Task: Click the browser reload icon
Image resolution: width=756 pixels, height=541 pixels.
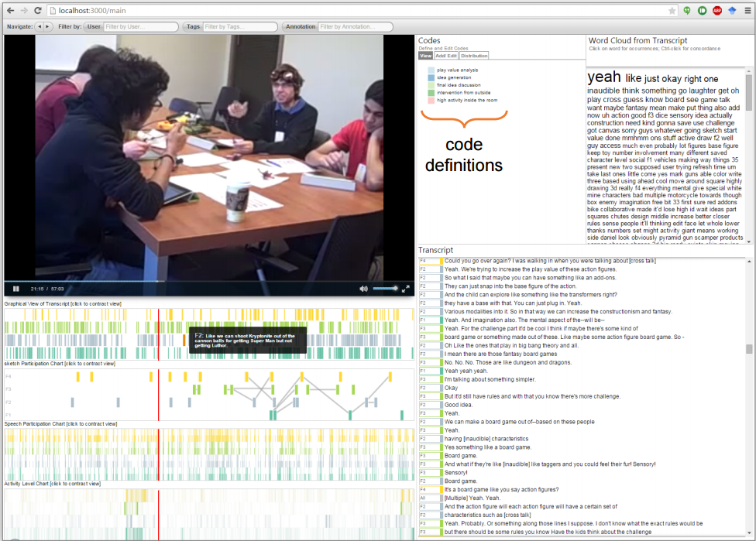Action: coord(37,11)
